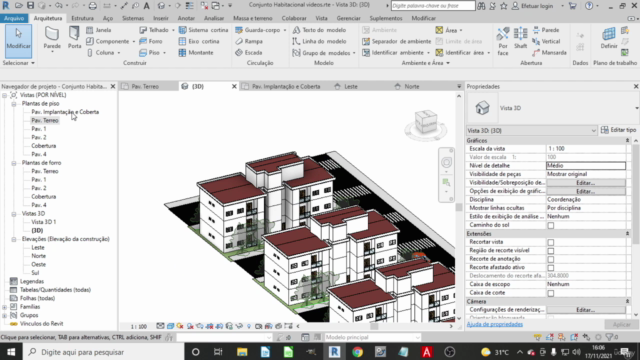
Task: Switch to the Vista ribbon tab
Action: pyautogui.click(x=321, y=18)
